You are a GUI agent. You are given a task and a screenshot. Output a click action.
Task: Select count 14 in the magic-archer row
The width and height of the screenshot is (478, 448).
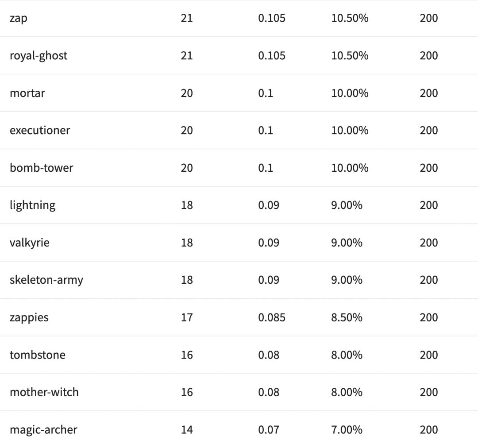click(187, 429)
